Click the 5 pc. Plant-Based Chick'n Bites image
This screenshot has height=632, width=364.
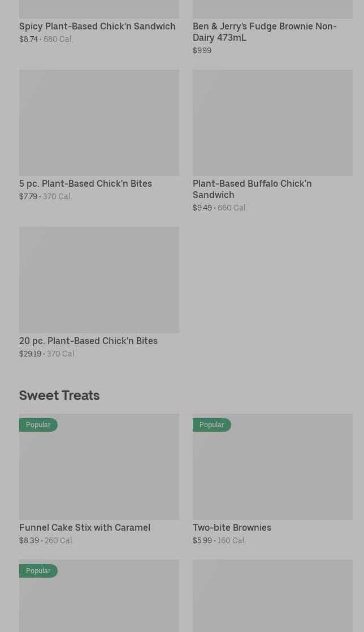point(99,122)
